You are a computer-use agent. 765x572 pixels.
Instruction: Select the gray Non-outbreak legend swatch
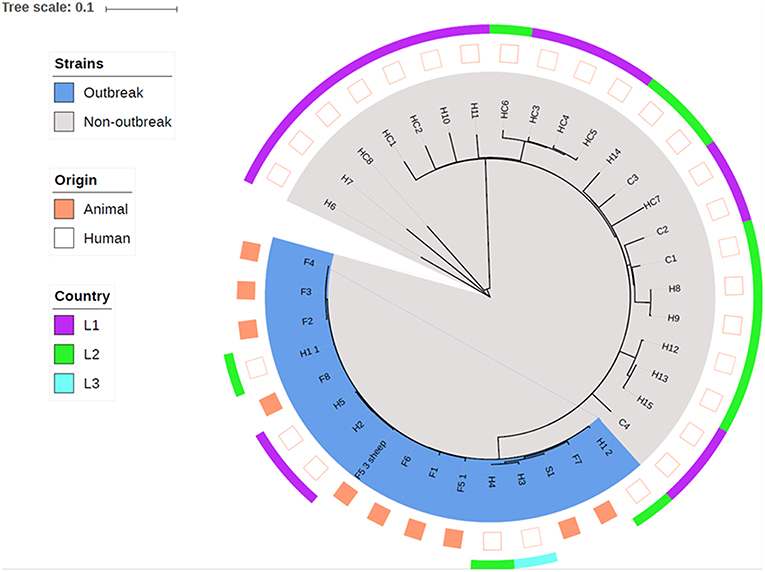tap(67, 122)
